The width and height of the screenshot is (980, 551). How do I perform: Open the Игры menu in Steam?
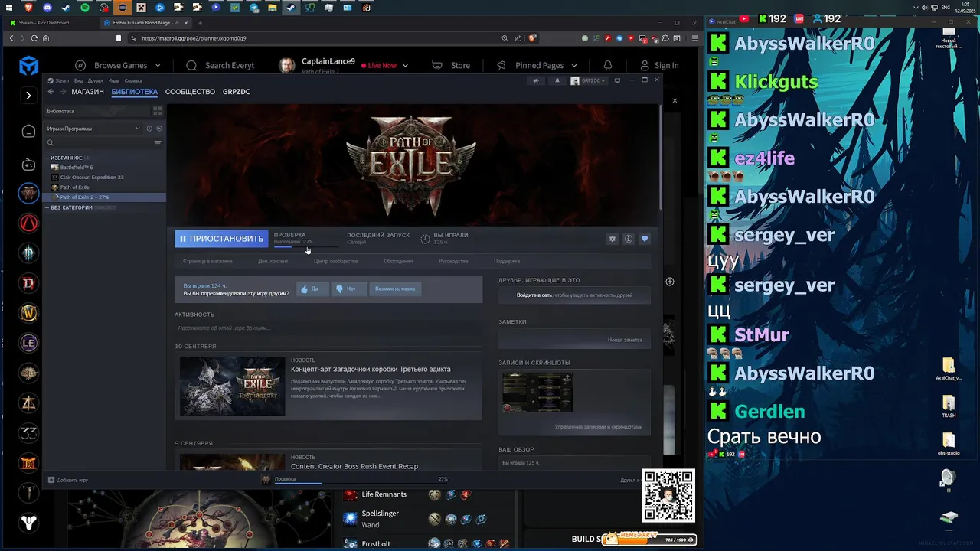click(113, 80)
